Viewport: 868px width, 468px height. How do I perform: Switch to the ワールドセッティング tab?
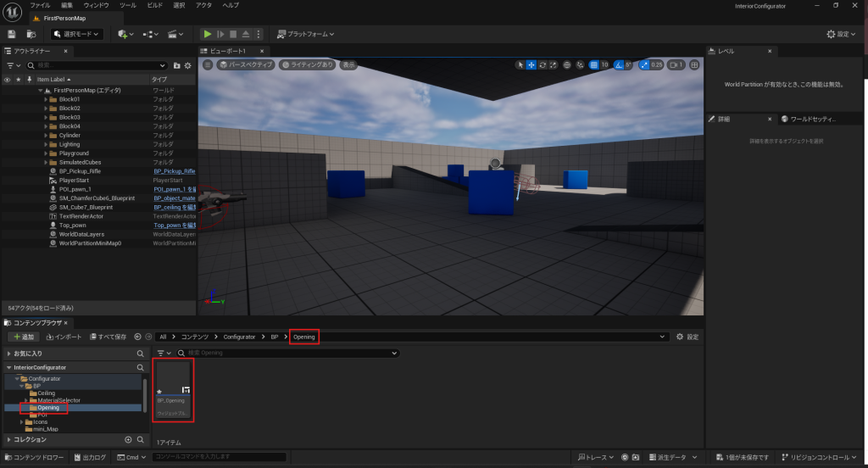pyautogui.click(x=809, y=120)
